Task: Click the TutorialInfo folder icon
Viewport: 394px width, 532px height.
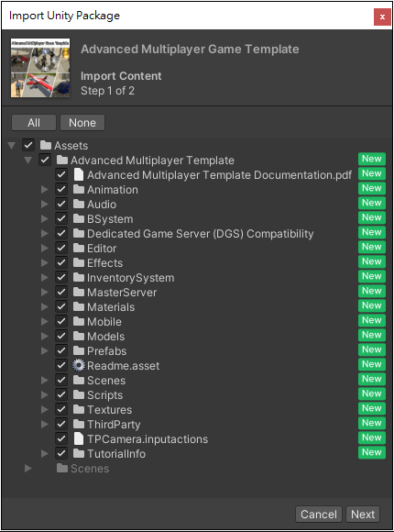Action: tap(79, 453)
